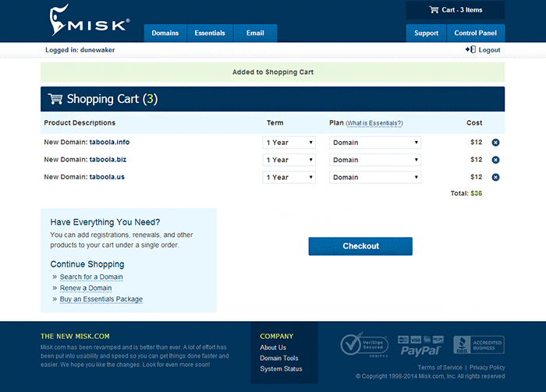This screenshot has height=392, width=546.
Task: Open the Privacy Policy link
Action: pos(487,368)
